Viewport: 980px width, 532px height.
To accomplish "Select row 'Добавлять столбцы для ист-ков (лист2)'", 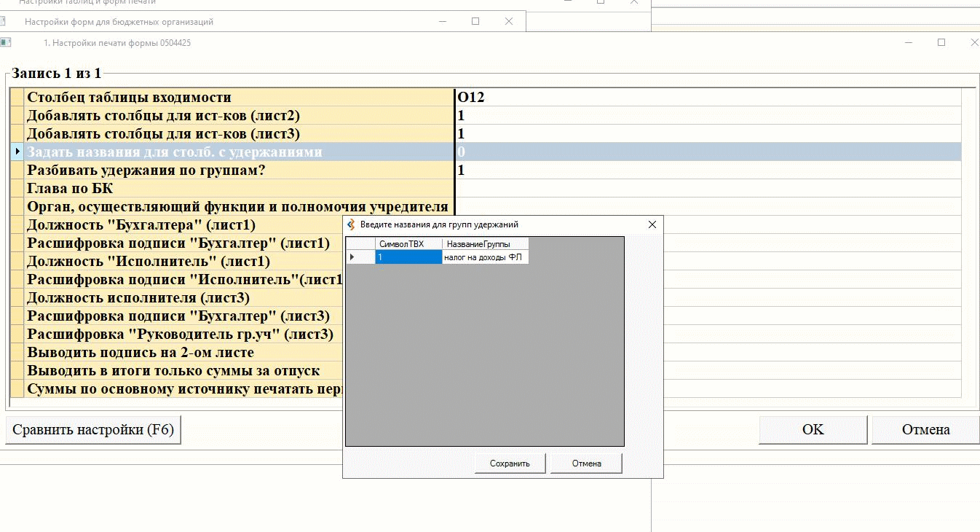I will pyautogui.click(x=239, y=116).
